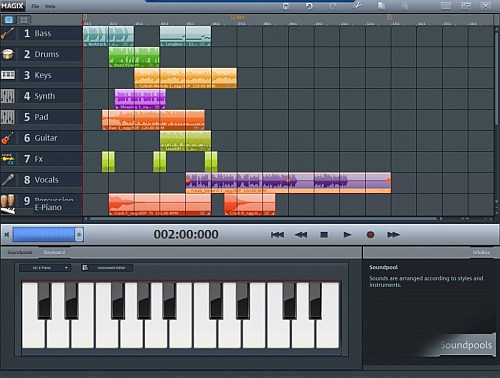Click the Fx track icon
This screenshot has width=500, height=378.
tap(7, 159)
